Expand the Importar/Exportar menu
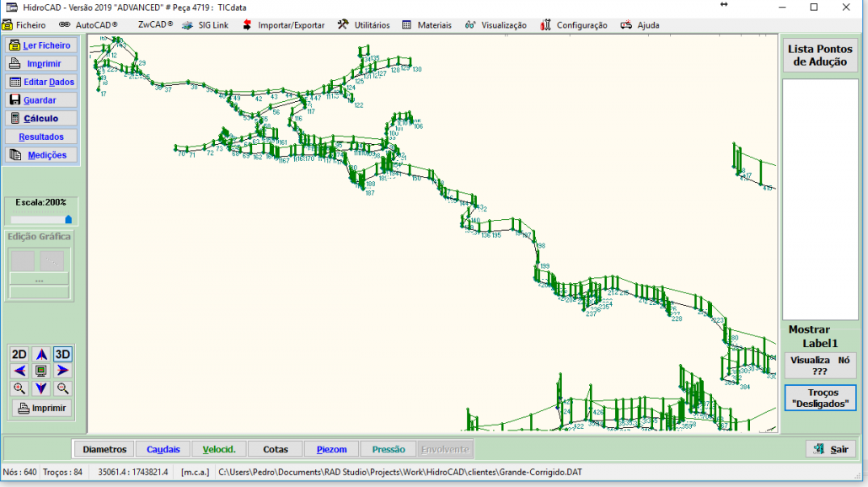868x487 pixels. 283,25
